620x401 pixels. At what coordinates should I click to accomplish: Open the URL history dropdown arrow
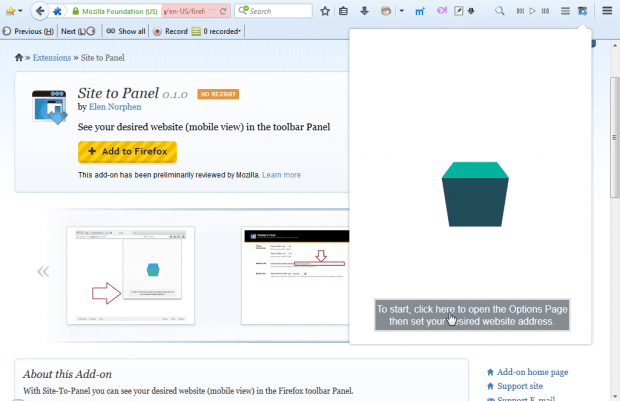213,11
